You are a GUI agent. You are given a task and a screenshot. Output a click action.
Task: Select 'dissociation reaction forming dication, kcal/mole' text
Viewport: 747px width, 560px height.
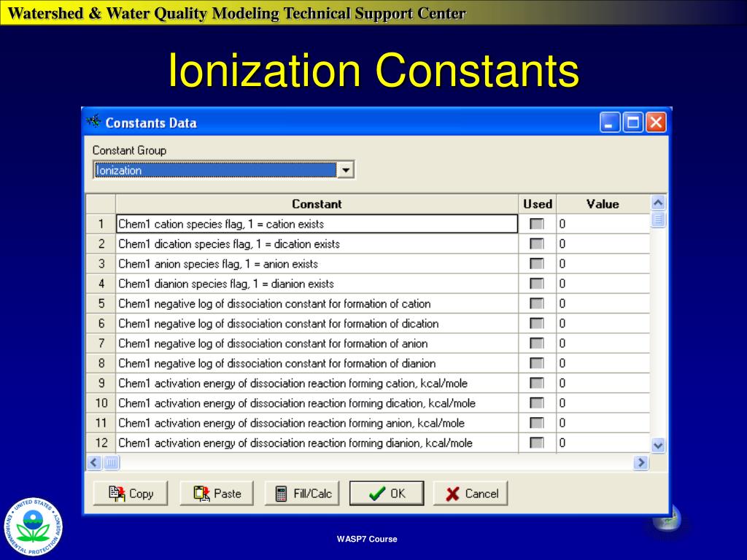pyautogui.click(x=363, y=403)
